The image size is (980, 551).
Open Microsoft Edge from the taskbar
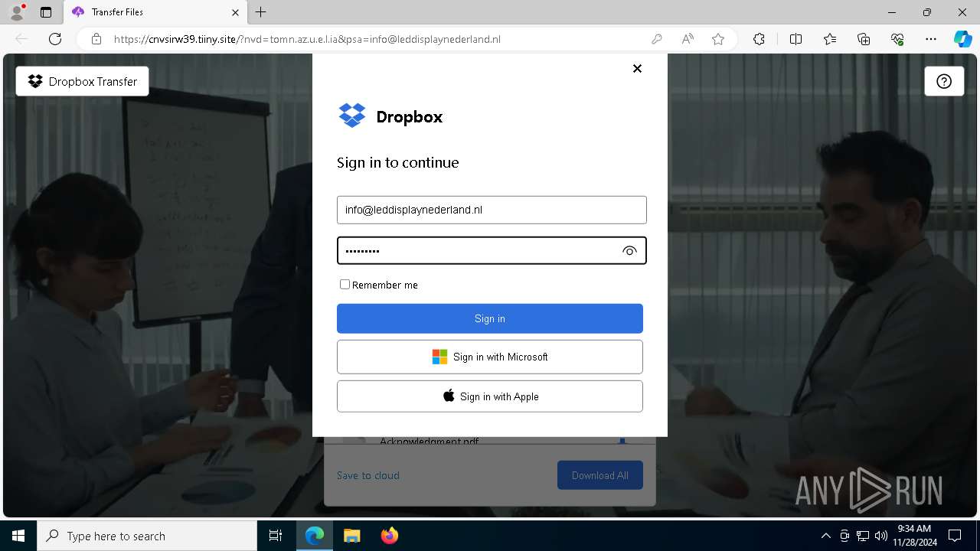(315, 536)
